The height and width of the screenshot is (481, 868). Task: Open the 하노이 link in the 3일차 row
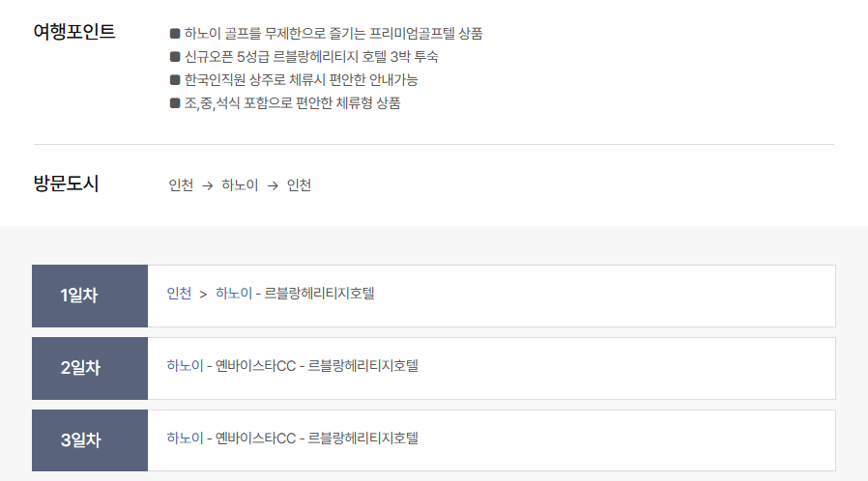tap(185, 439)
